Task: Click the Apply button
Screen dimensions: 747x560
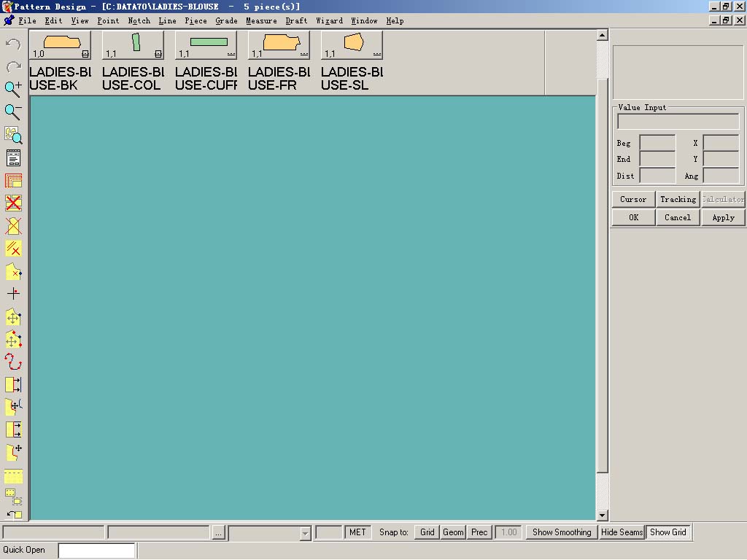Action: 723,217
